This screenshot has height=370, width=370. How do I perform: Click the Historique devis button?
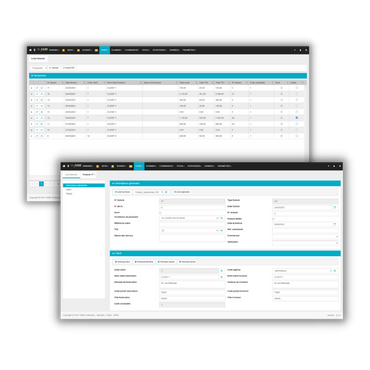pos(122,262)
